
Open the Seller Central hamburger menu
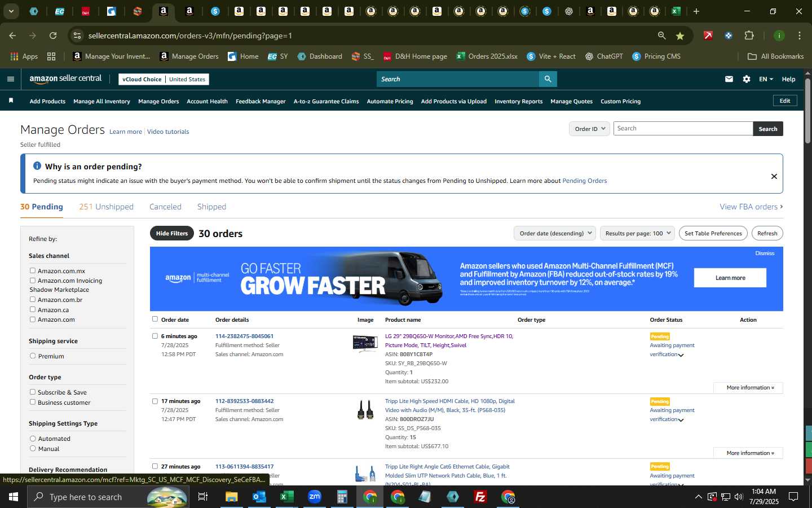[x=10, y=79]
